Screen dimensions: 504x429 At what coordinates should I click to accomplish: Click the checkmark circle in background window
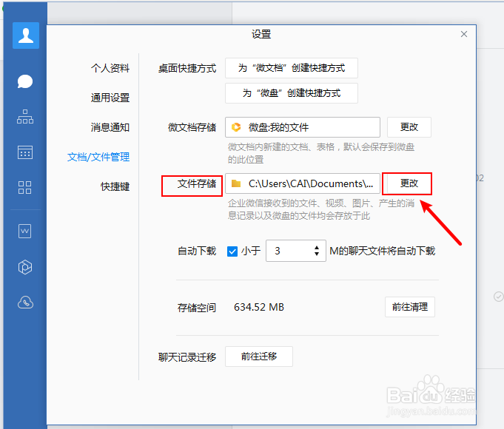[x=499, y=297]
